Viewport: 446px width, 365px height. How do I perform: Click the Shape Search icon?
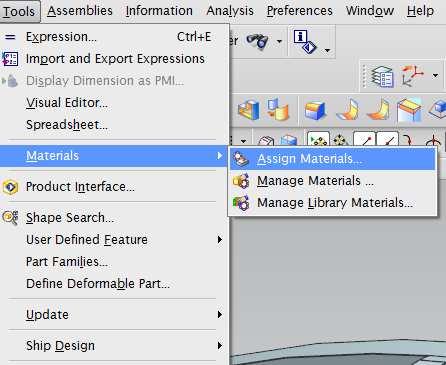coord(10,218)
